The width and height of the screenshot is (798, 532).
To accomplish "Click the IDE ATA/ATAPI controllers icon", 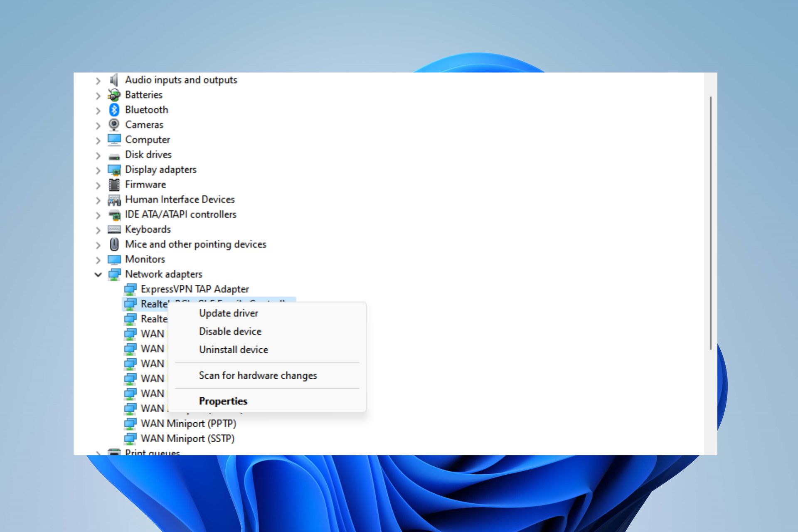I will click(x=114, y=215).
